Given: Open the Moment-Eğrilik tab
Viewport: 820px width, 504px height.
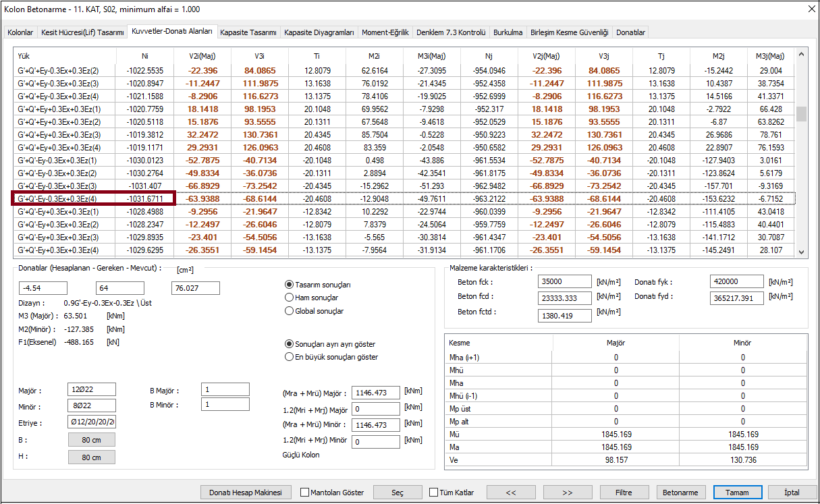Looking at the screenshot, I should (x=385, y=32).
